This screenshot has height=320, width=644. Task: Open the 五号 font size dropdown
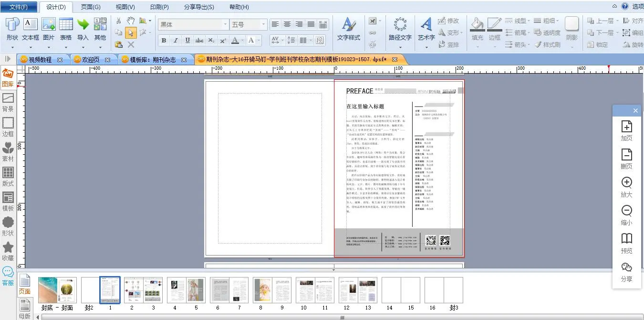(263, 24)
